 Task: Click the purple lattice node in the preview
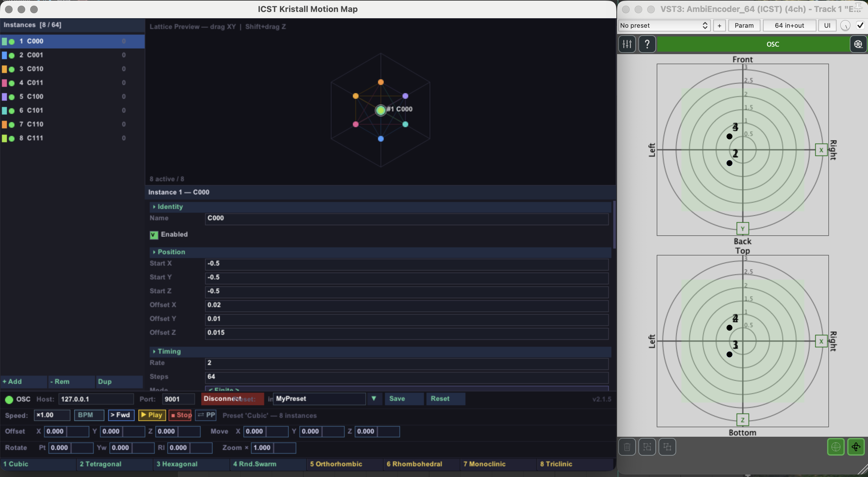[x=405, y=96]
